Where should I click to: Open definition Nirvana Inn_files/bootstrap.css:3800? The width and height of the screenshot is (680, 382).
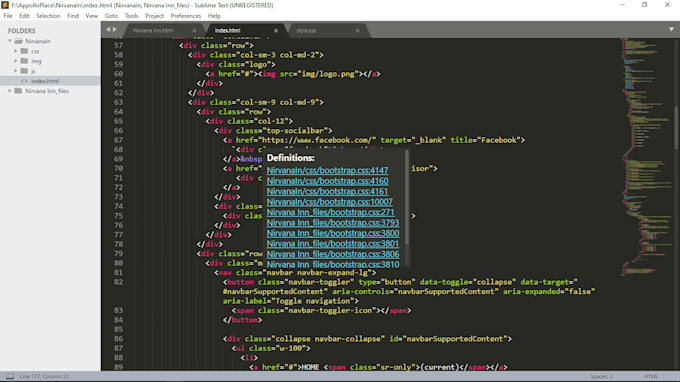333,233
